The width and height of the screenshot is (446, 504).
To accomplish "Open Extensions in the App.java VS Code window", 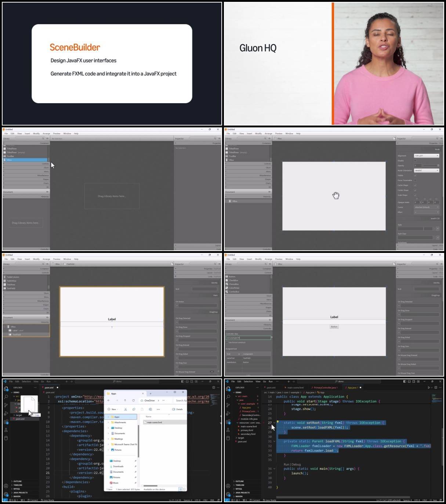I will tap(228, 422).
